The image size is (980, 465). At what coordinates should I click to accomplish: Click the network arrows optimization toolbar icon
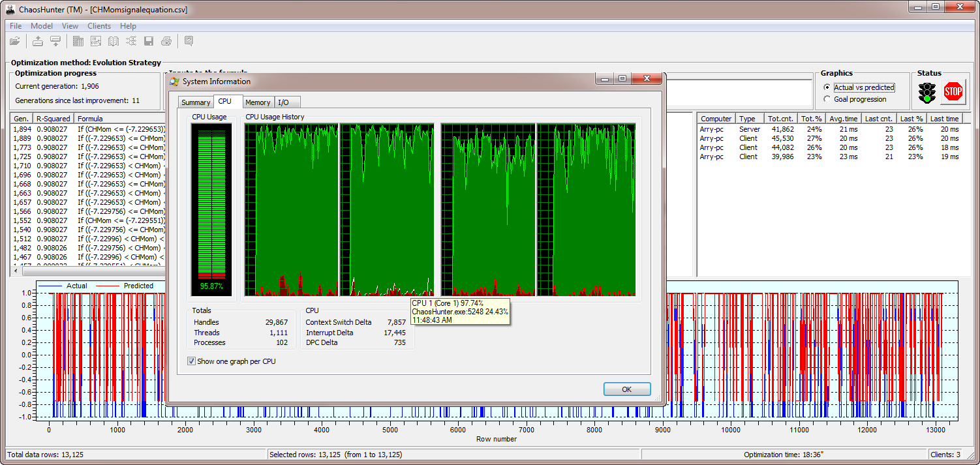[131, 42]
